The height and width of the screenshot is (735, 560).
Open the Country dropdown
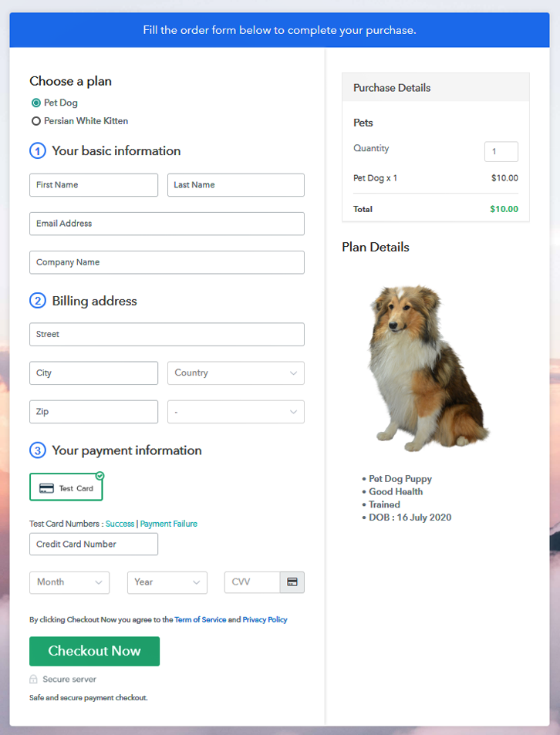click(235, 373)
